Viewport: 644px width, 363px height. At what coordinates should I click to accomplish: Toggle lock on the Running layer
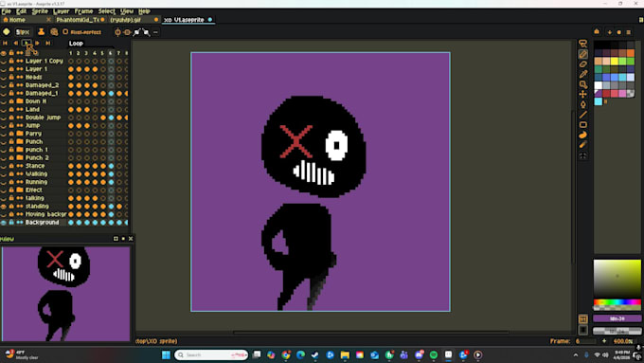click(x=11, y=182)
